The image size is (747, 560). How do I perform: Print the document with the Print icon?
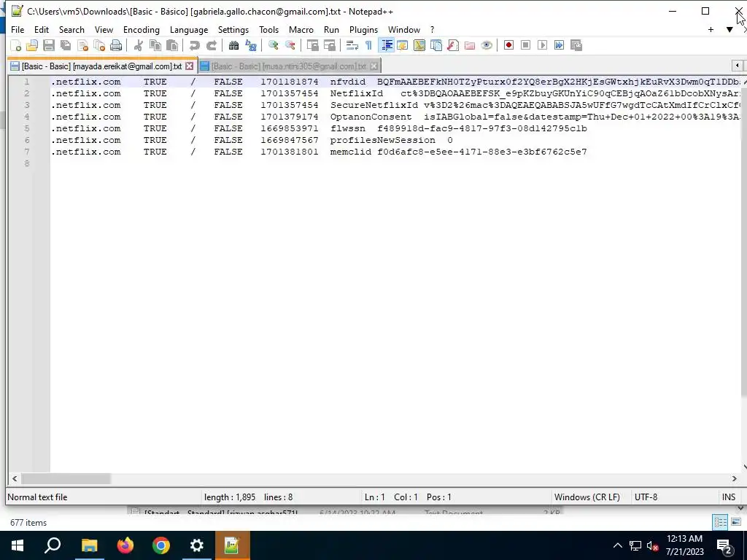coord(116,45)
